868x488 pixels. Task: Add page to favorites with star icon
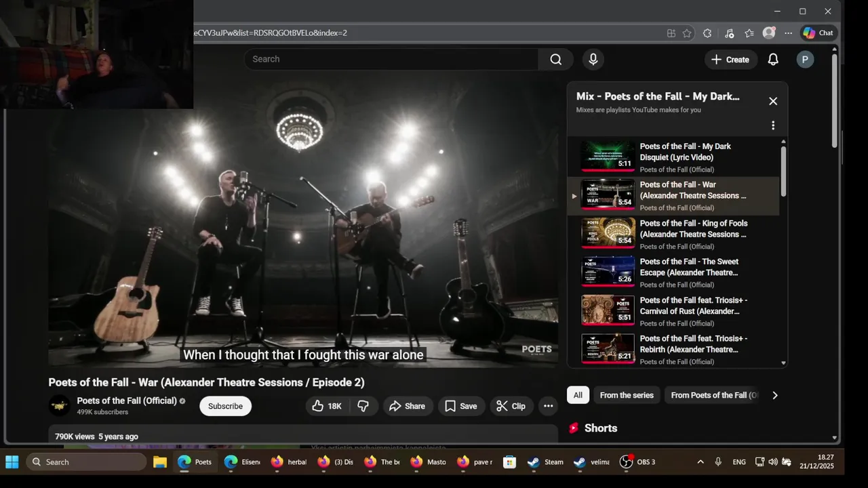click(687, 33)
